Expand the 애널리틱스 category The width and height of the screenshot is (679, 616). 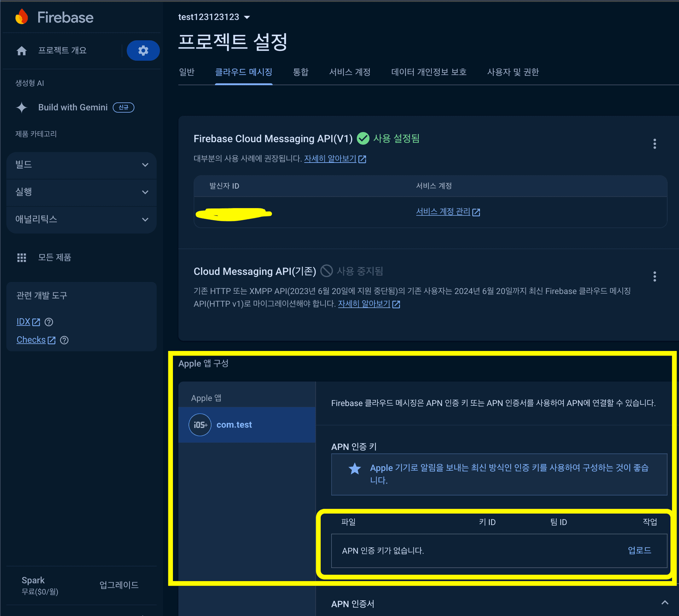pos(81,219)
